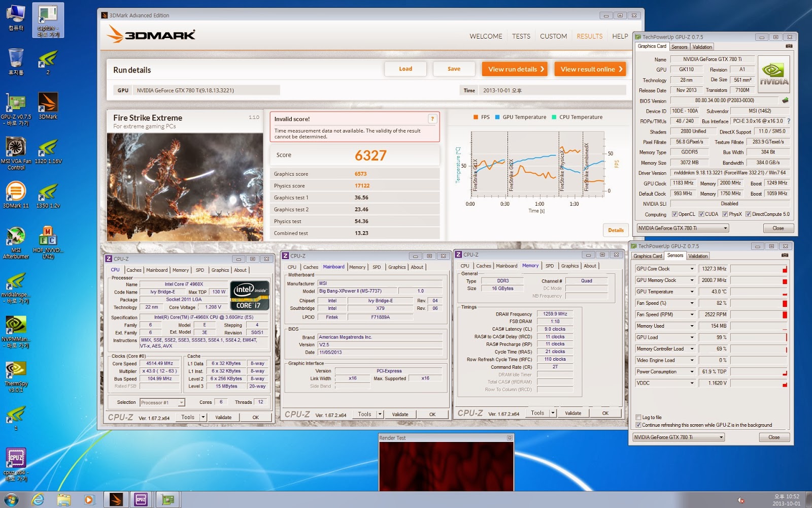Viewport: 812px width, 508px height.
Task: Click the GPU-Z screenshot camera icon
Action: click(789, 46)
